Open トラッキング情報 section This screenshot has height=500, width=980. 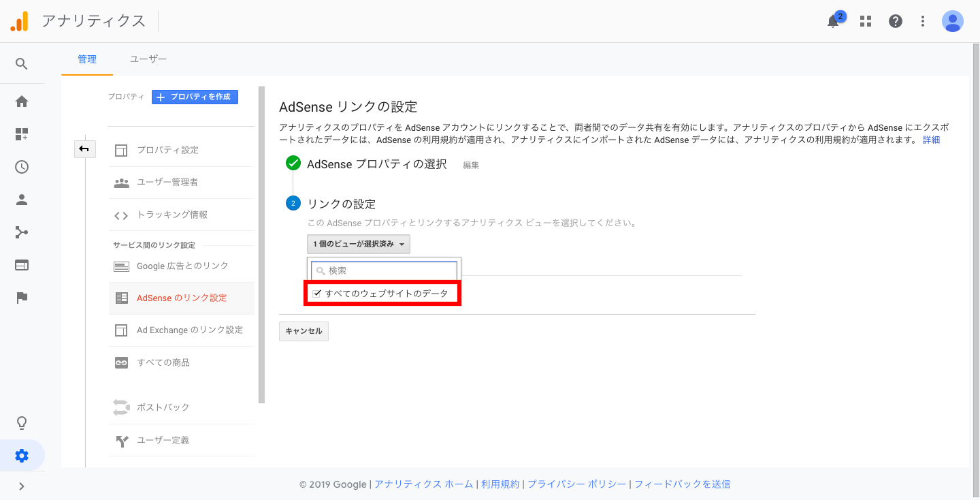(x=172, y=215)
